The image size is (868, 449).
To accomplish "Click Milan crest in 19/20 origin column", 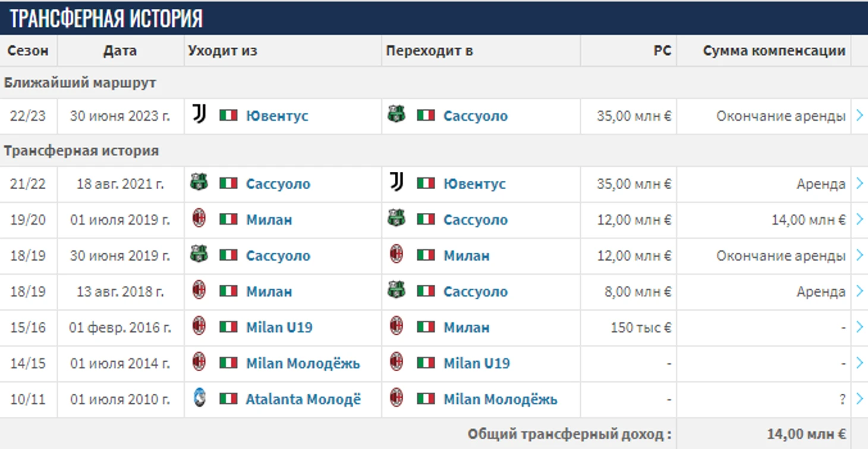I will click(x=200, y=219).
